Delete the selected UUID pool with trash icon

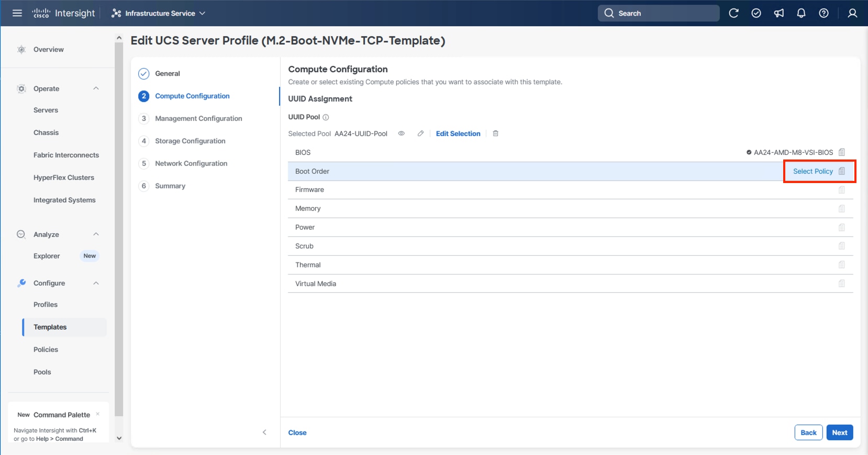click(x=495, y=133)
